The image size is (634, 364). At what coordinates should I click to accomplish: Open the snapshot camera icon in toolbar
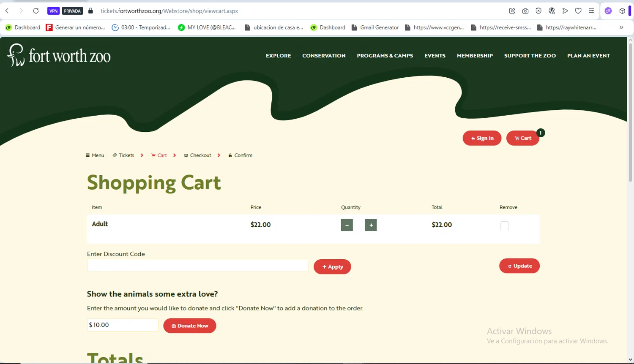(x=525, y=11)
